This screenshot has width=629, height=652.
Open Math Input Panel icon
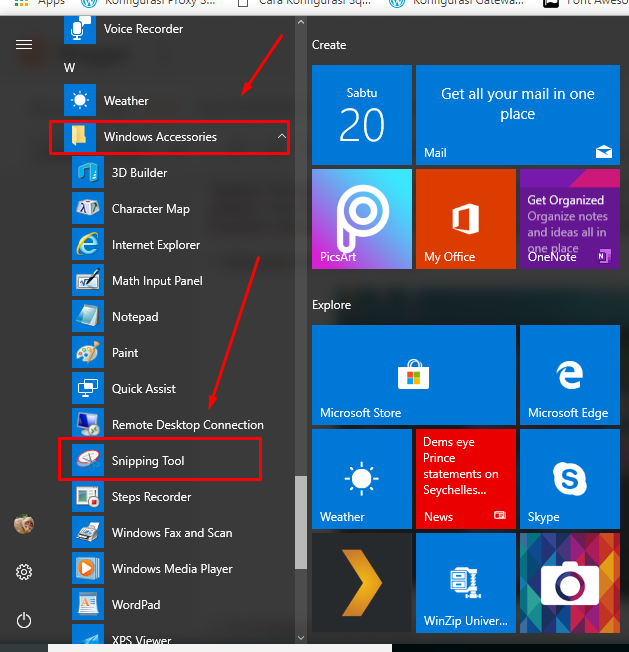tap(88, 280)
